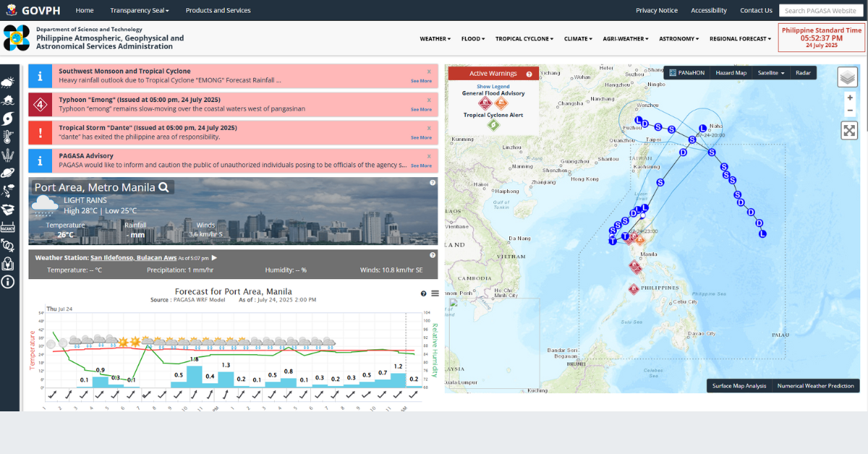Screen dimensions: 868x454
Task: Play the weather station cycle arrow
Action: tap(214, 257)
